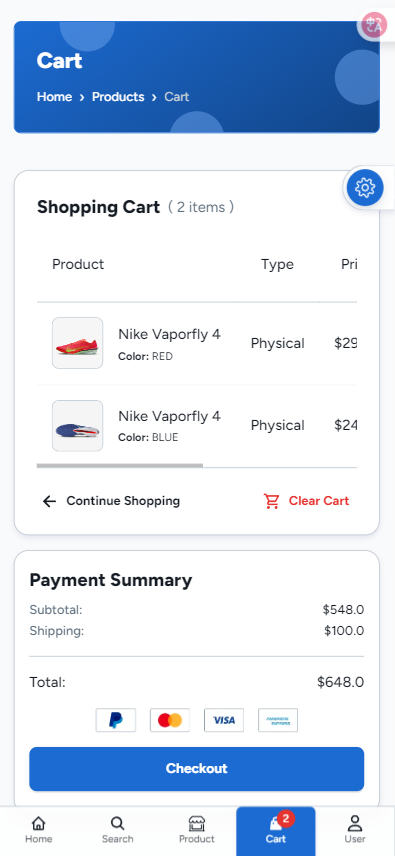
Task: Click the red cart icon beside Clear Cart
Action: pos(271,501)
